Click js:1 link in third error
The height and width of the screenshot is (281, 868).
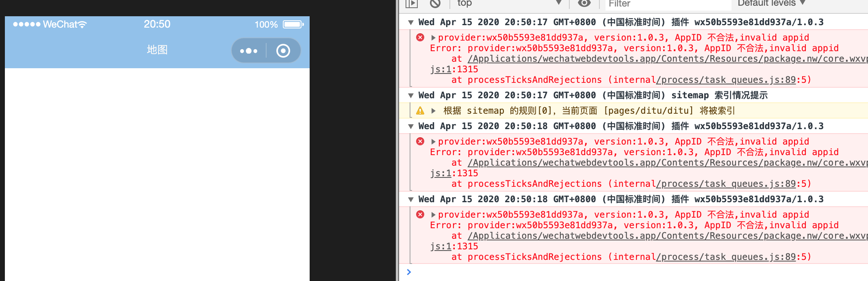441,246
